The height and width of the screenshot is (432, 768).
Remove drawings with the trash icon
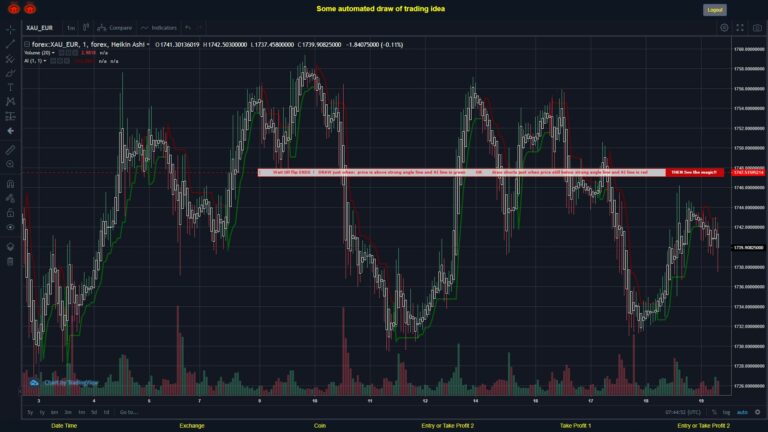pos(10,261)
